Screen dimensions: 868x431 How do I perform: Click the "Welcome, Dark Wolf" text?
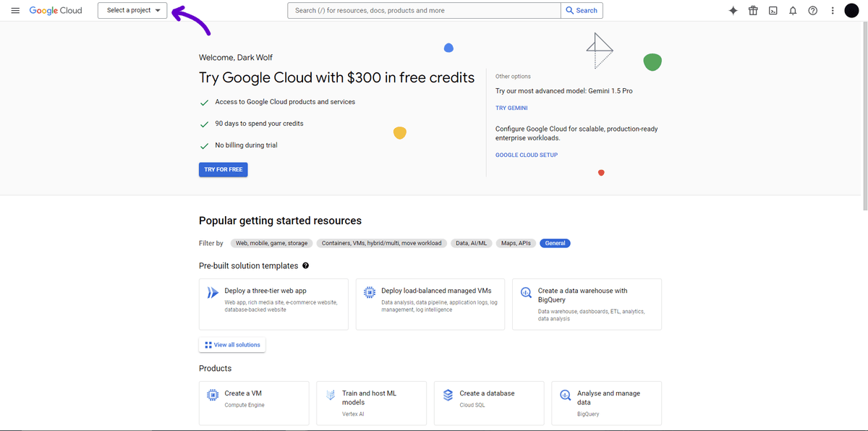pos(236,58)
